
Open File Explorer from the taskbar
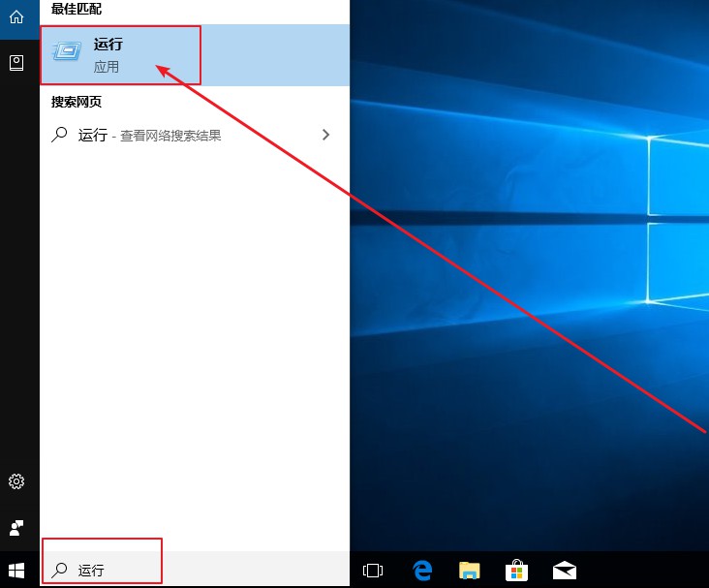point(470,570)
